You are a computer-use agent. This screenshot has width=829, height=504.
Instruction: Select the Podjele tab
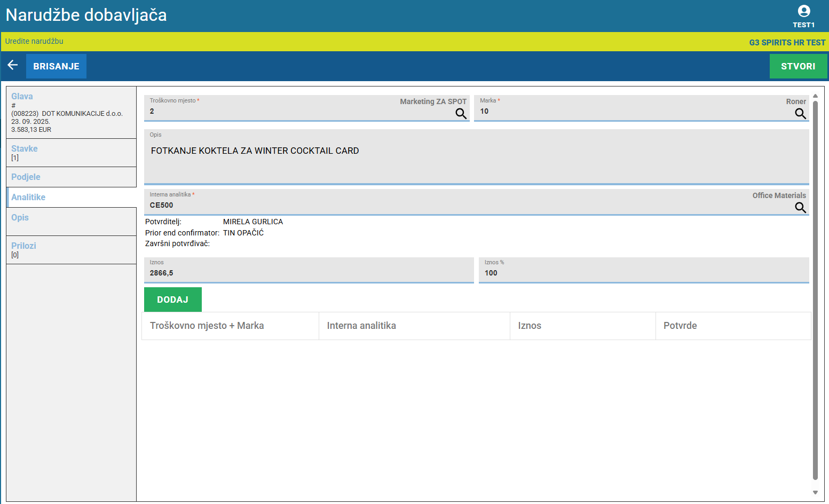click(26, 177)
